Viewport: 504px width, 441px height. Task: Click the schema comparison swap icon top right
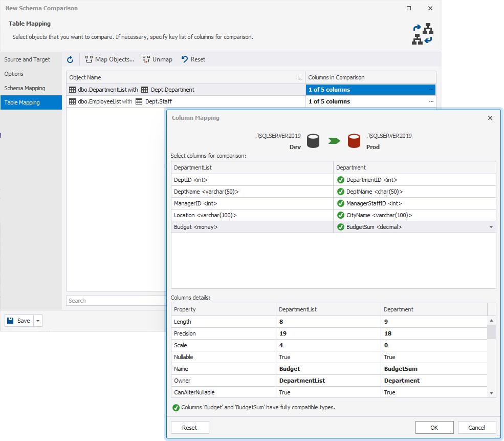pyautogui.click(x=421, y=33)
